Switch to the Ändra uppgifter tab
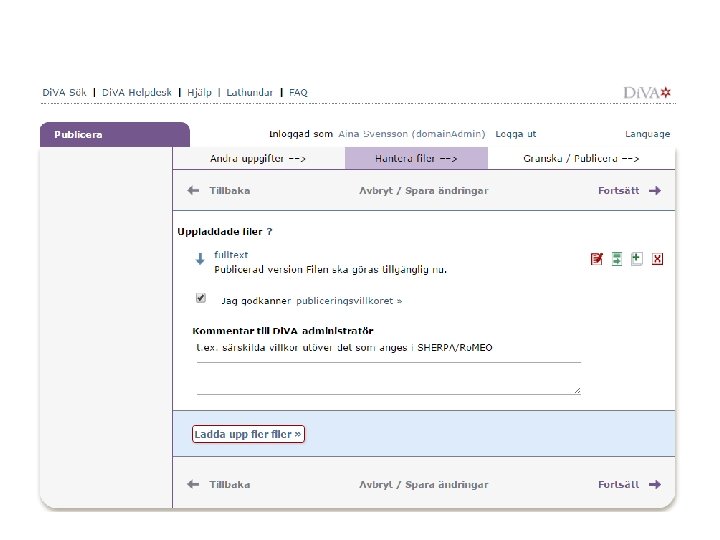720x540 pixels. pos(258,158)
